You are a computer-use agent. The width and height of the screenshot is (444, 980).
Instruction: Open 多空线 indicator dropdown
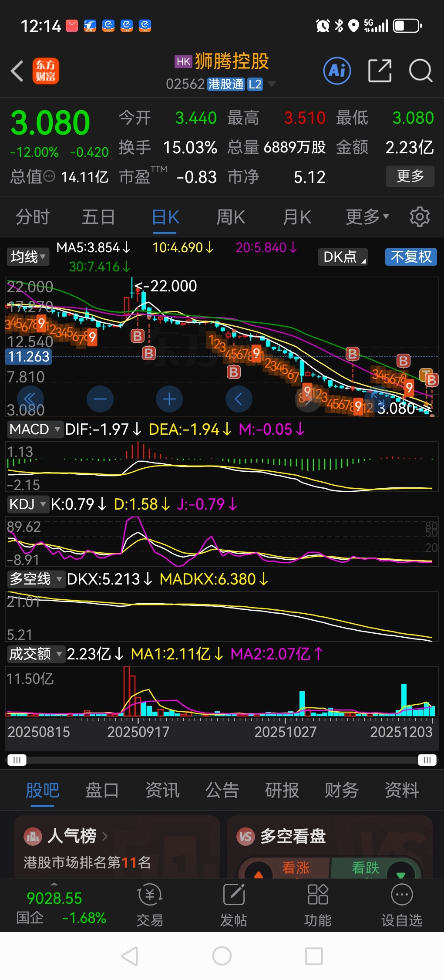tap(36, 579)
